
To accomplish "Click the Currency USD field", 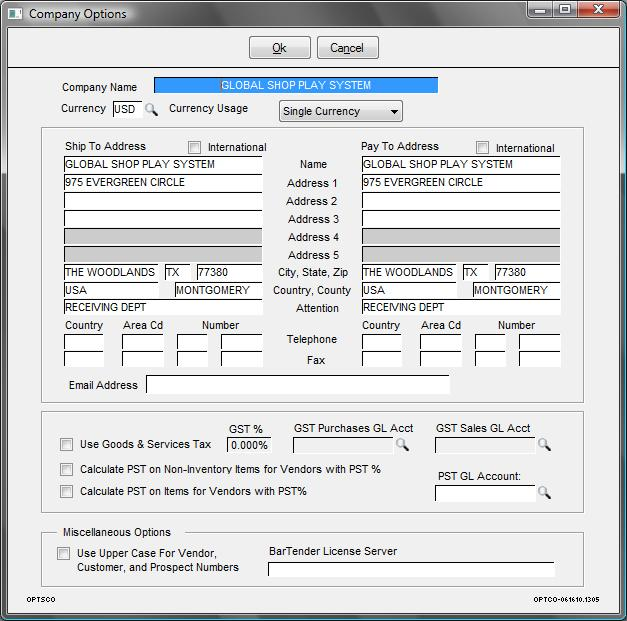I will pyautogui.click(x=128, y=109).
